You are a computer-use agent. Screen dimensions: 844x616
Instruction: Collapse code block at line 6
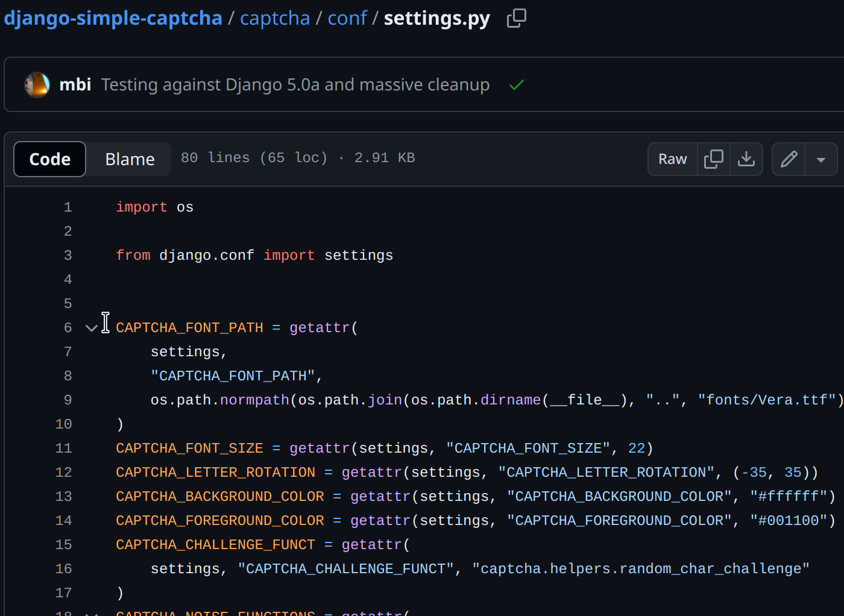click(x=92, y=328)
